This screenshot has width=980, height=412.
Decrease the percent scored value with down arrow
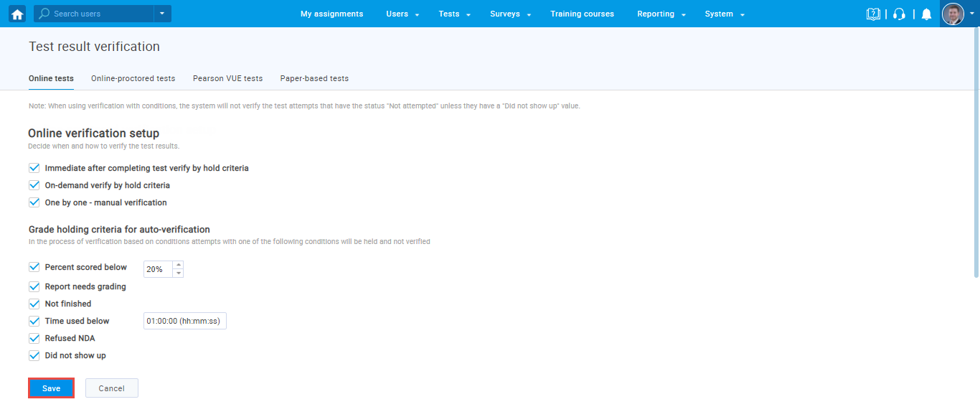click(178, 273)
